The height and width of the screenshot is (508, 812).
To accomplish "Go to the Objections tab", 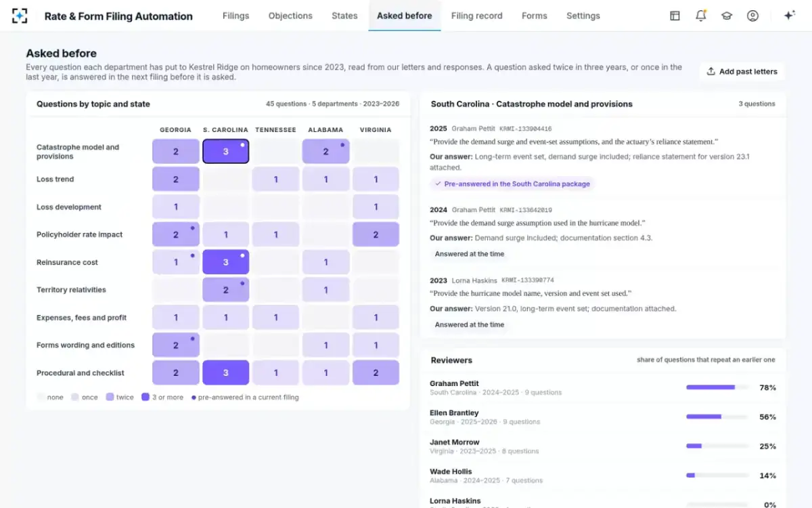I will click(290, 16).
